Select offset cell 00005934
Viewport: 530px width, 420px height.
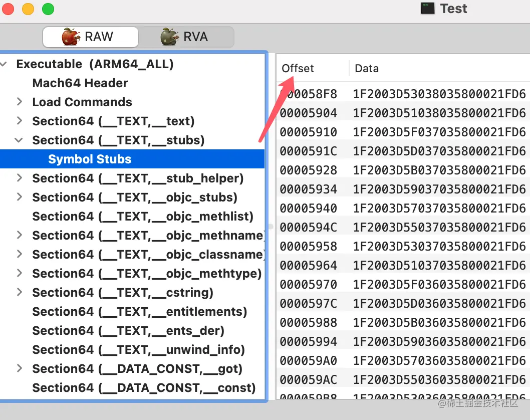pos(308,189)
